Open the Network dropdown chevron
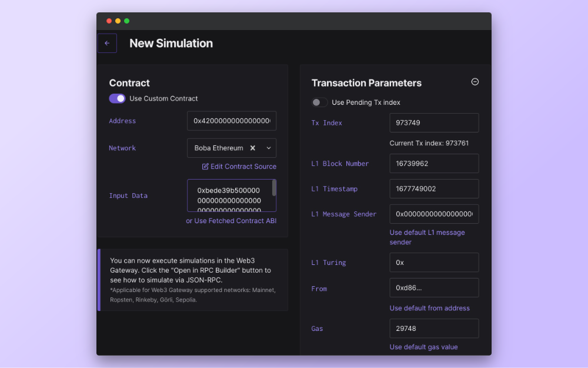The height and width of the screenshot is (368, 588). [x=269, y=148]
